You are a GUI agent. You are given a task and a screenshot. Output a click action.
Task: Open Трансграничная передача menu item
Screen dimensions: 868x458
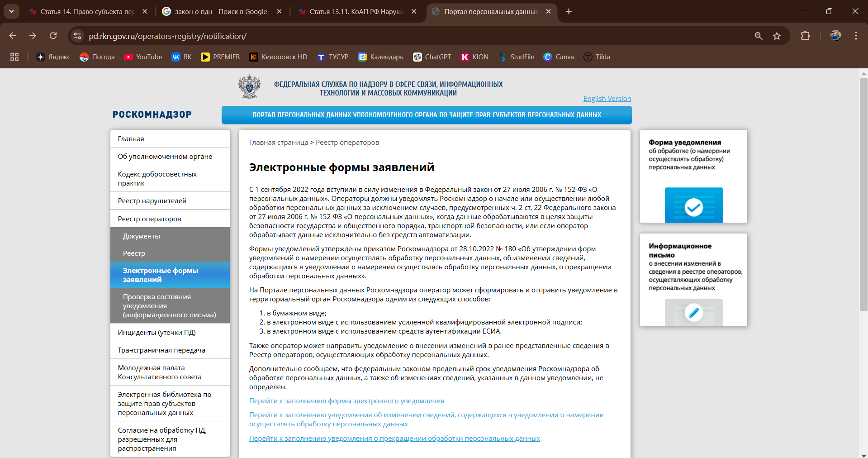coord(170,350)
